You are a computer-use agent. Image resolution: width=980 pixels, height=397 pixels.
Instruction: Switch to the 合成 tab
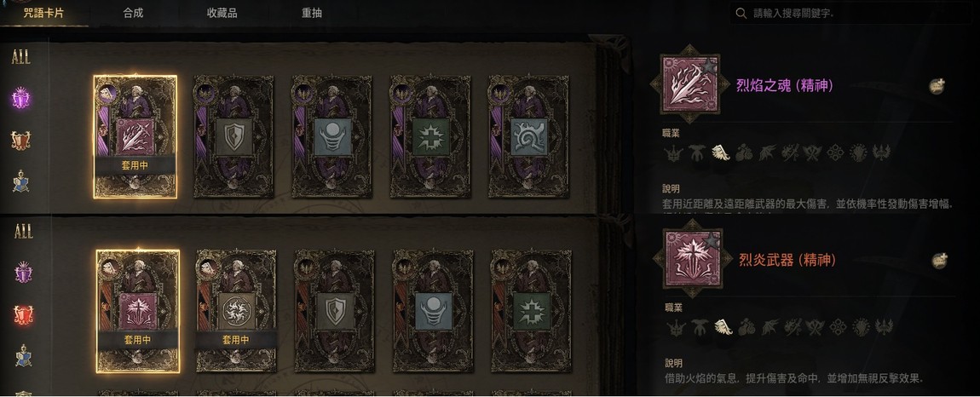(x=133, y=13)
